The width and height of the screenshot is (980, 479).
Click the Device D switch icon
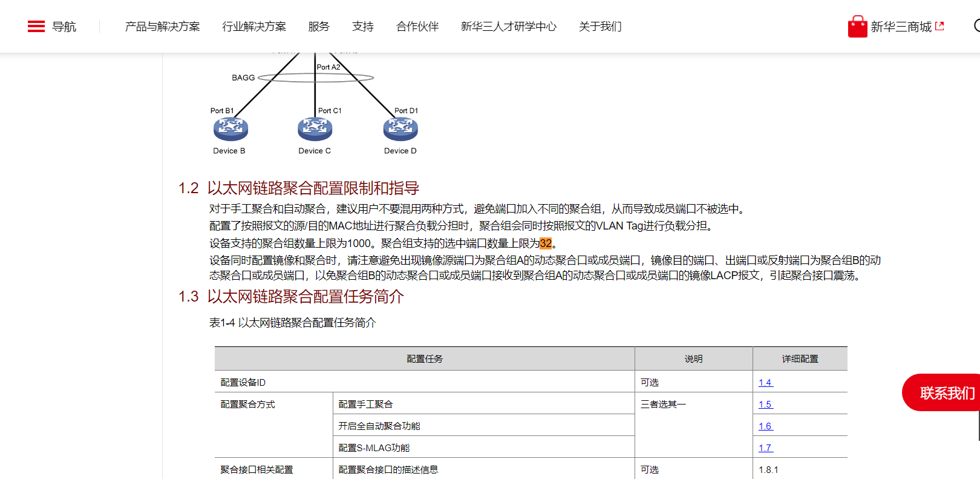tap(400, 129)
